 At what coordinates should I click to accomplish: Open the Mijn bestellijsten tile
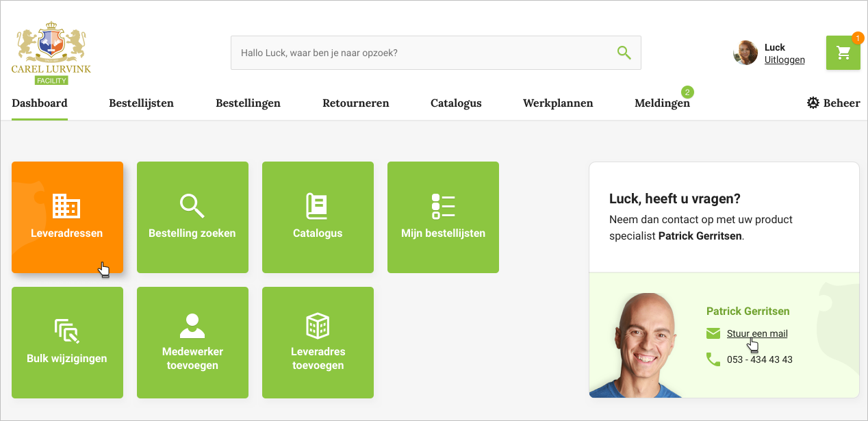pyautogui.click(x=443, y=217)
